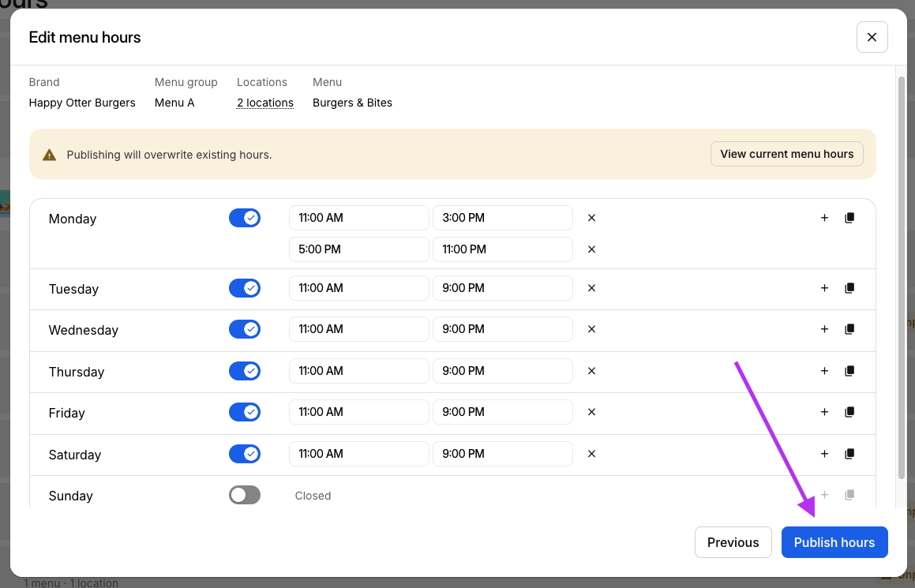Delete Tuesday's time range
Image resolution: width=915 pixels, height=588 pixels.
[591, 288]
